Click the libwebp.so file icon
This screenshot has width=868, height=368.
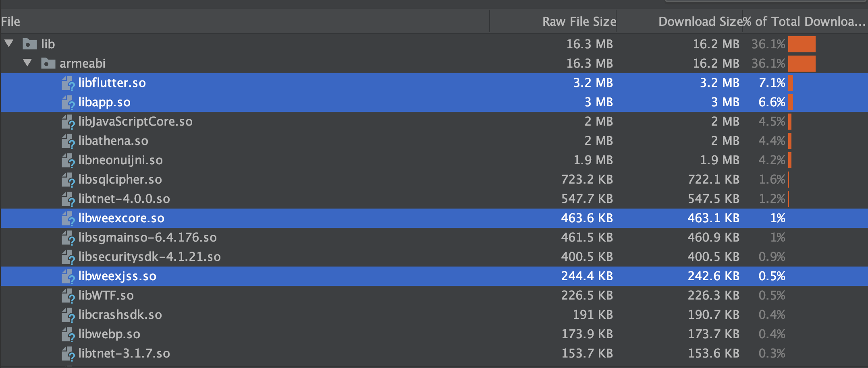click(x=68, y=334)
